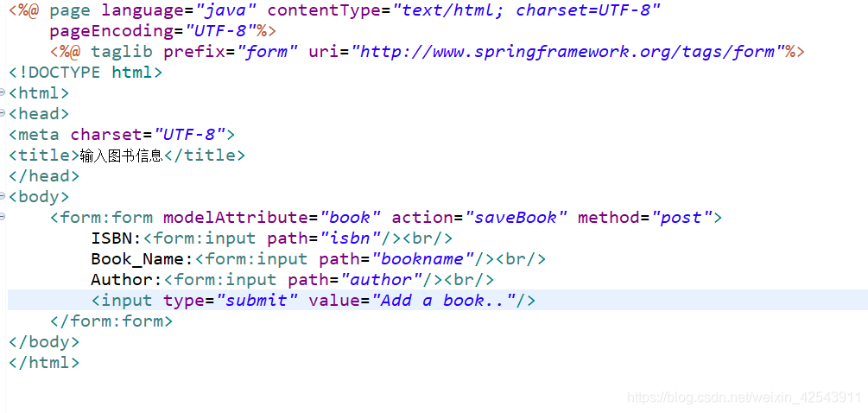The image size is (868, 413).
Task: Click the 'language' attribute name
Action: coord(143,10)
